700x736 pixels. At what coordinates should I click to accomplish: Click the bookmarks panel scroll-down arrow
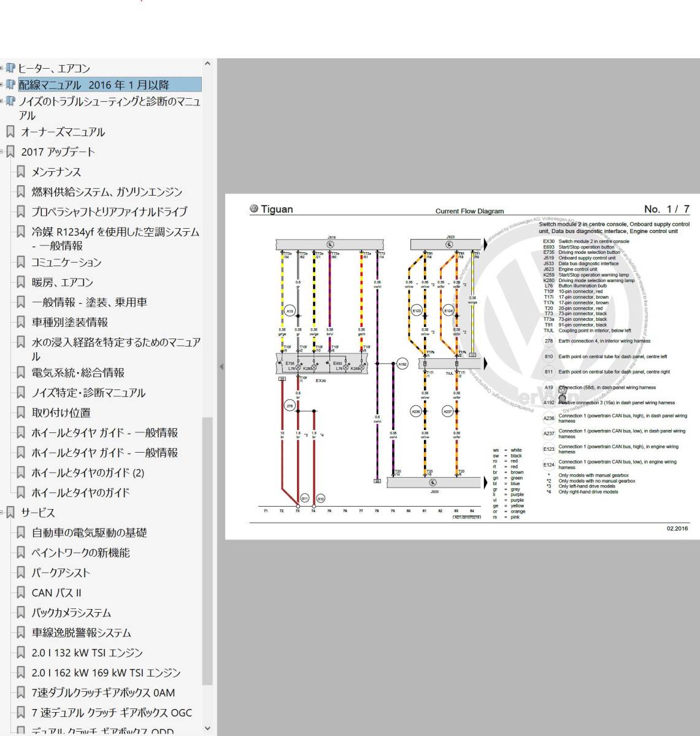click(207, 729)
